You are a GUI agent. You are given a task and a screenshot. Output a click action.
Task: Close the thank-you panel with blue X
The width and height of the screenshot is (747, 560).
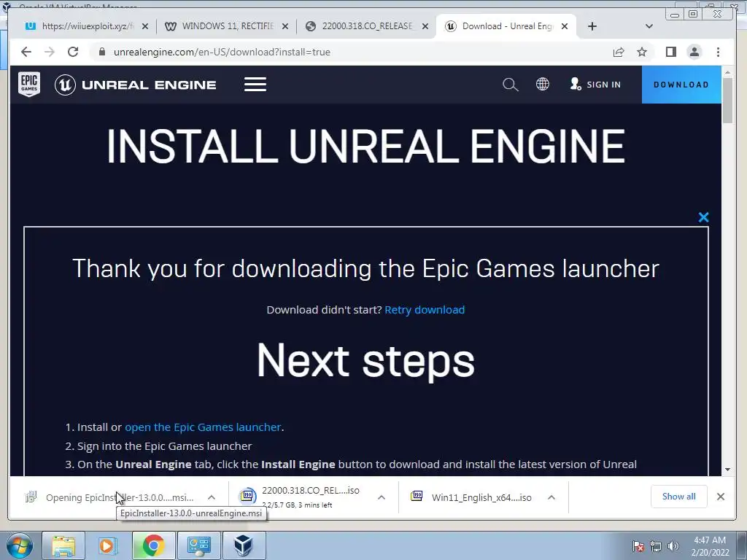(x=703, y=217)
